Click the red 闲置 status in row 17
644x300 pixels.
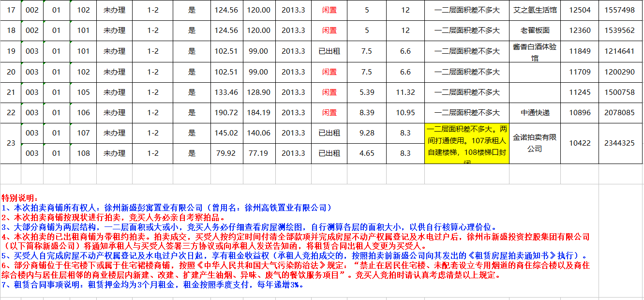point(329,10)
